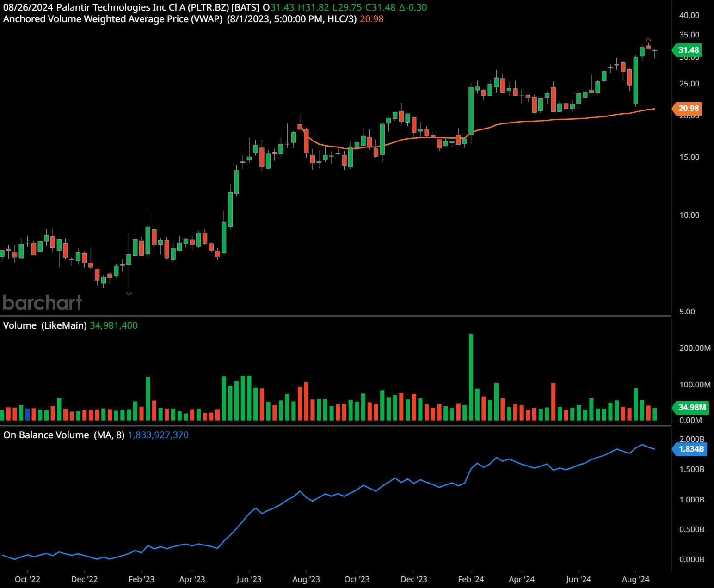The height and width of the screenshot is (588, 714).
Task: Click the 0.000B OBV axis label
Action: pos(692,559)
